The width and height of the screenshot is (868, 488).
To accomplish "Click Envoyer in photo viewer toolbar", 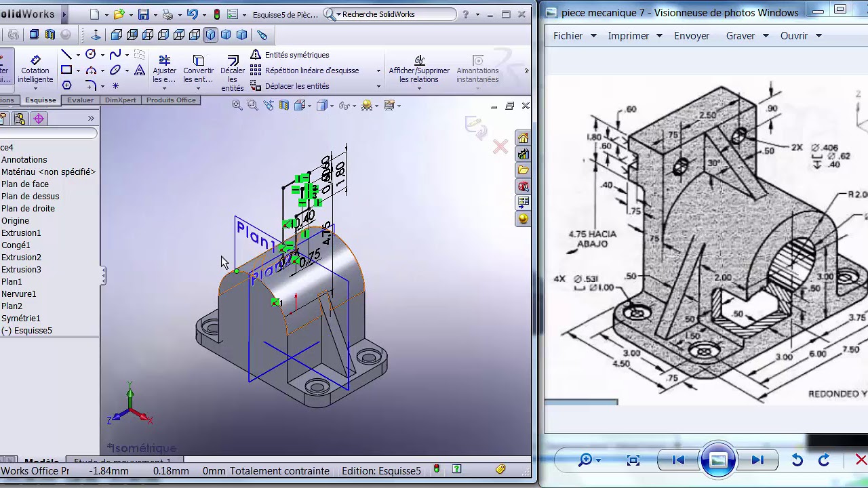I will click(692, 36).
